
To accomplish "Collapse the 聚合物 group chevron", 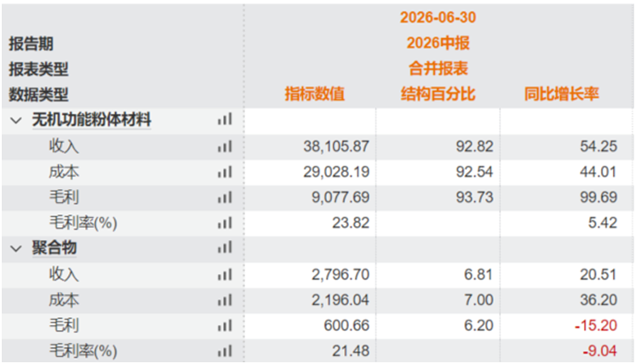I will [16, 248].
